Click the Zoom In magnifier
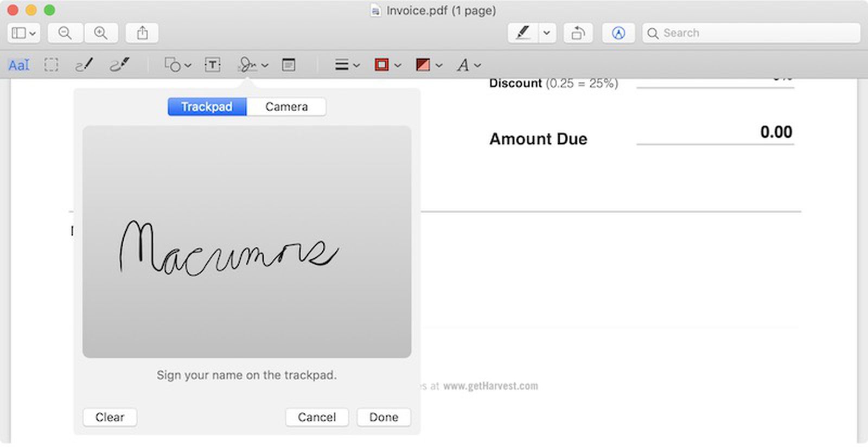868x447 pixels. [101, 33]
